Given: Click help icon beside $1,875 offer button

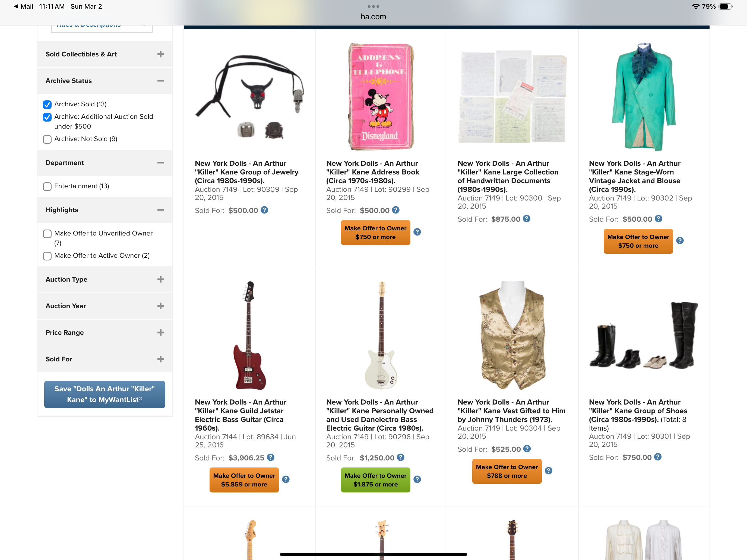Looking at the screenshot, I should tap(417, 479).
